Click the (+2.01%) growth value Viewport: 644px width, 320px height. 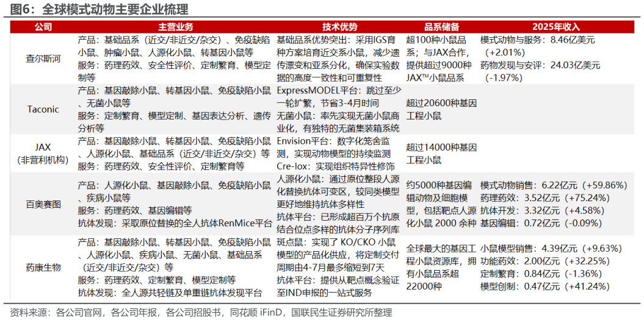pyautogui.click(x=506, y=52)
